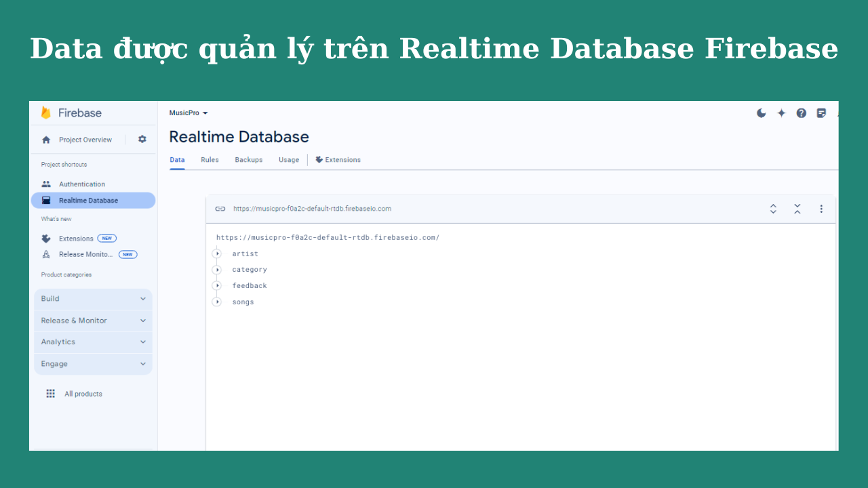
Task: Open Release Monitoring in sidebar
Action: (x=86, y=255)
